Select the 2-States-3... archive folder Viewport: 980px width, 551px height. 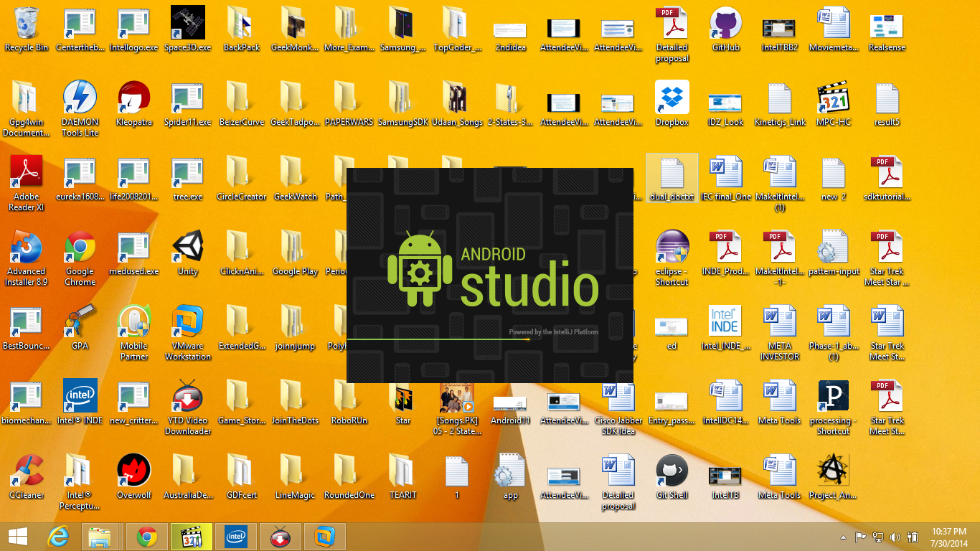coord(511,104)
